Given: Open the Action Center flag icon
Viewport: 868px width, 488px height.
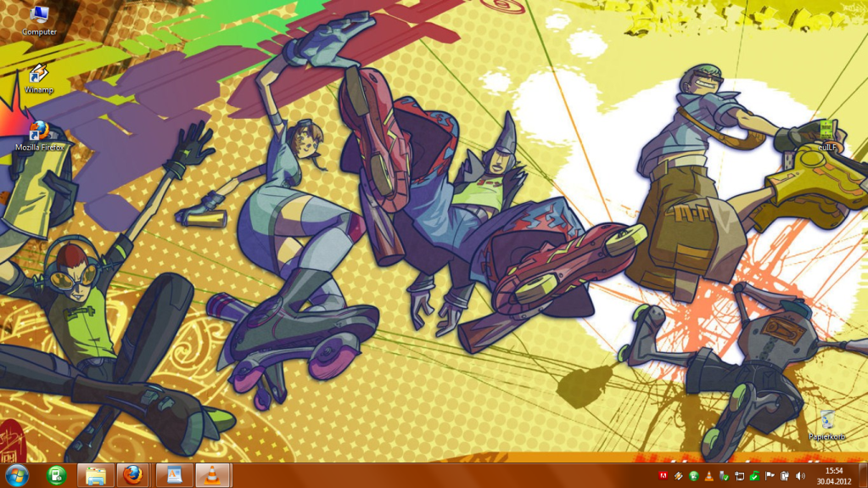Looking at the screenshot, I should pos(770,476).
